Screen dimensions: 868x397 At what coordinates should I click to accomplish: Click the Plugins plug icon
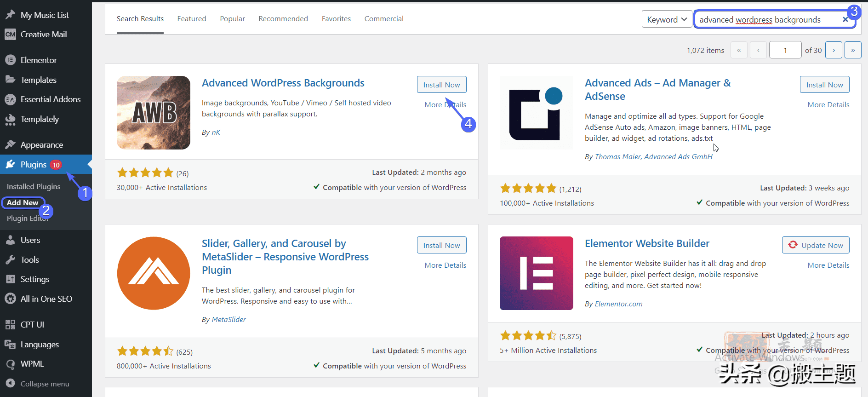click(10, 164)
